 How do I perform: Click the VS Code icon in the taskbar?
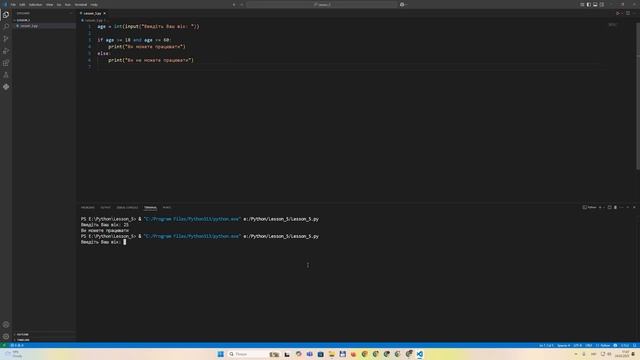(420, 354)
